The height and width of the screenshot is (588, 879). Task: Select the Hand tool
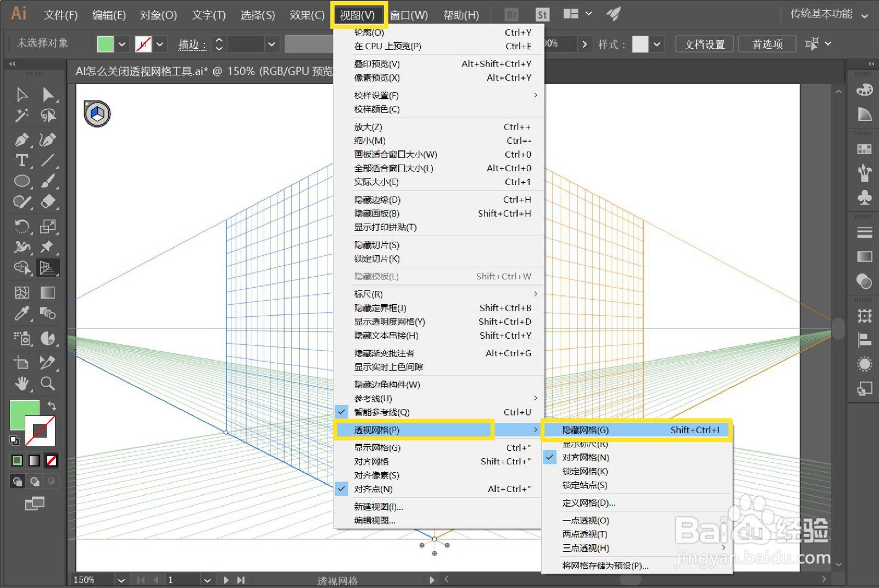(x=23, y=383)
